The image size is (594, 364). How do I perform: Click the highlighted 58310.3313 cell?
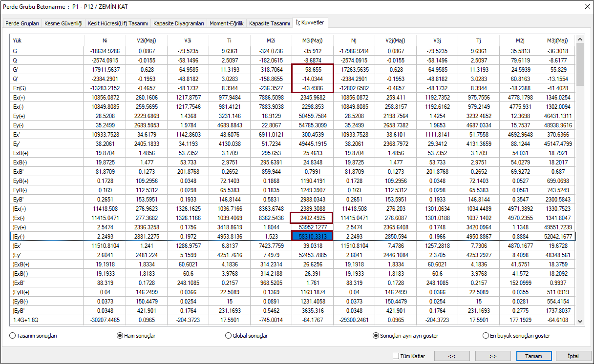[312, 236]
